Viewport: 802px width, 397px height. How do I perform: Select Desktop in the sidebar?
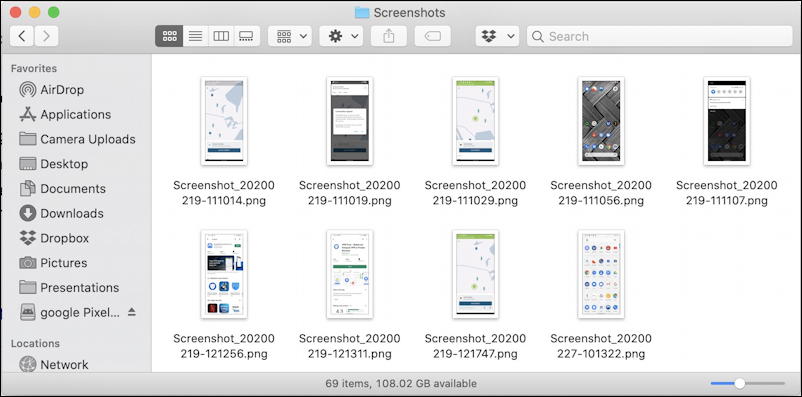coord(53,164)
